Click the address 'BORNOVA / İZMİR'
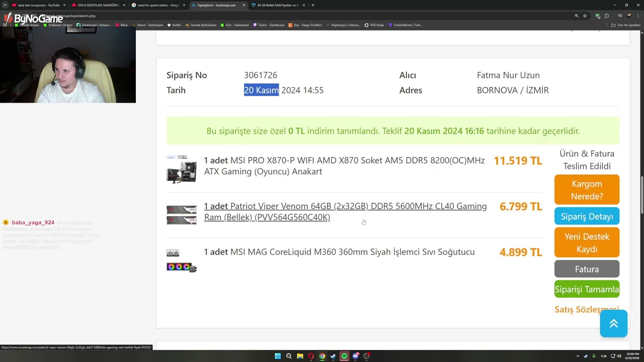Screen dimensions: 644x362 513,90
